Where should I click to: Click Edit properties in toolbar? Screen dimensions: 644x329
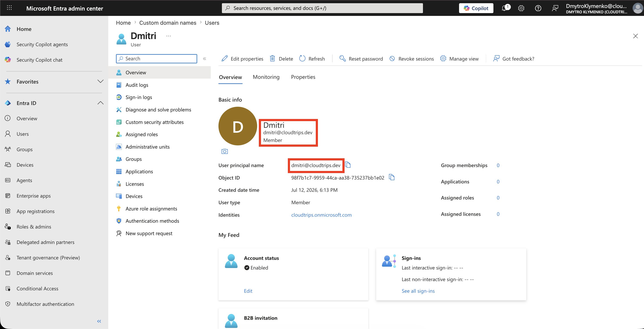coord(242,59)
